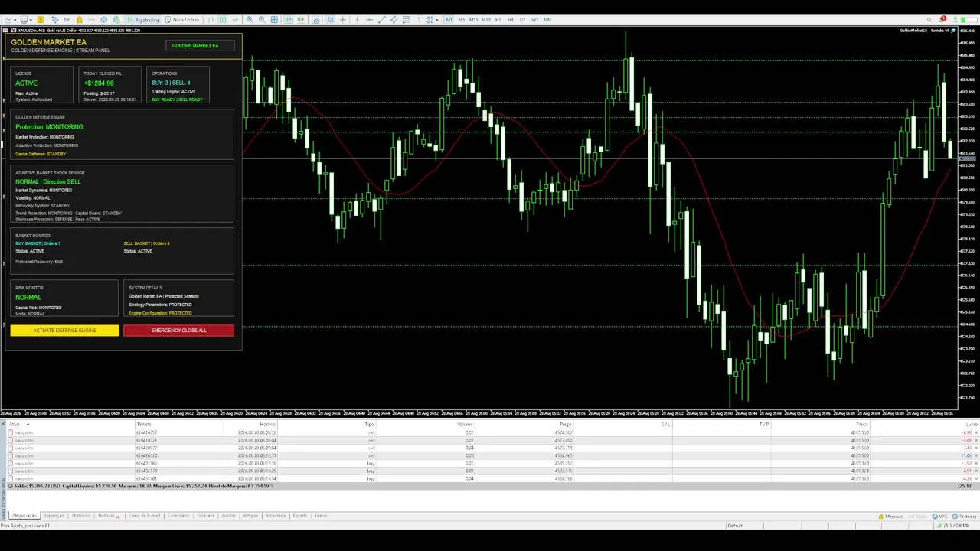Click the balance summary row
The height and width of the screenshot is (551, 980).
click(x=494, y=486)
